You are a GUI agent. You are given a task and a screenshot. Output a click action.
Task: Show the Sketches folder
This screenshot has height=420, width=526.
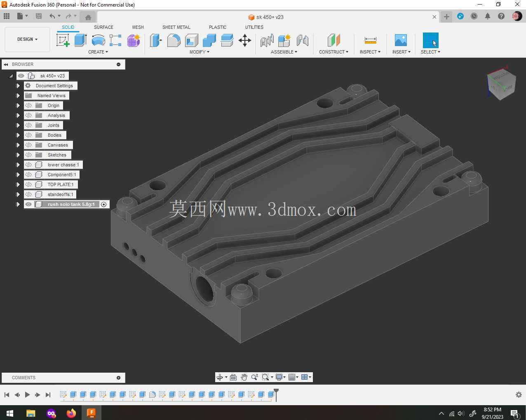(x=28, y=155)
